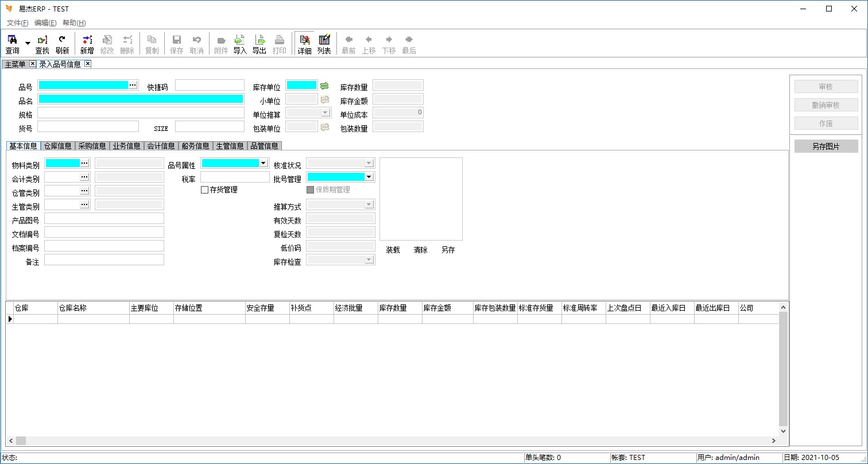Switch to the 仓库信息 tab
868x464 pixels.
[x=58, y=146]
